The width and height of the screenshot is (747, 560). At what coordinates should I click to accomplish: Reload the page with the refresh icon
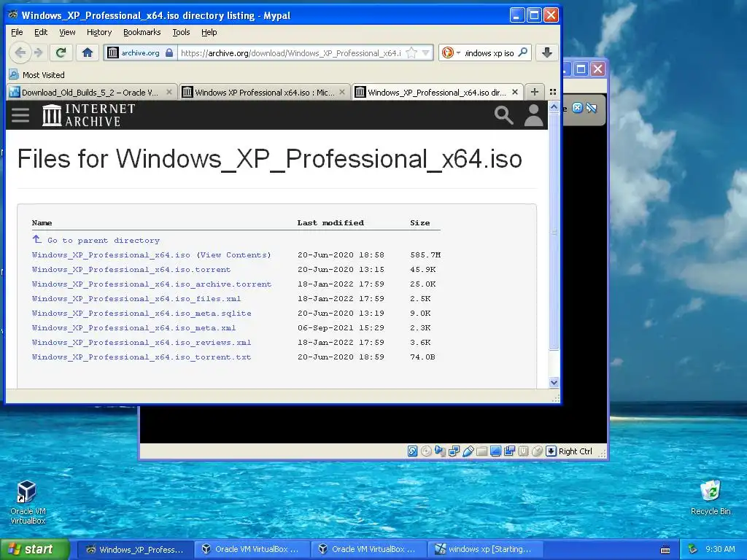tap(61, 52)
